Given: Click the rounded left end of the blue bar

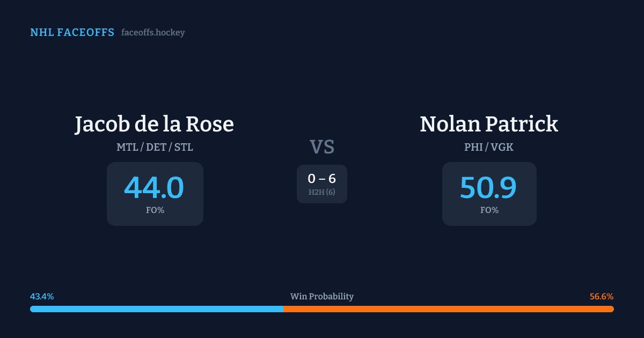Looking at the screenshot, I should pyautogui.click(x=32, y=309).
